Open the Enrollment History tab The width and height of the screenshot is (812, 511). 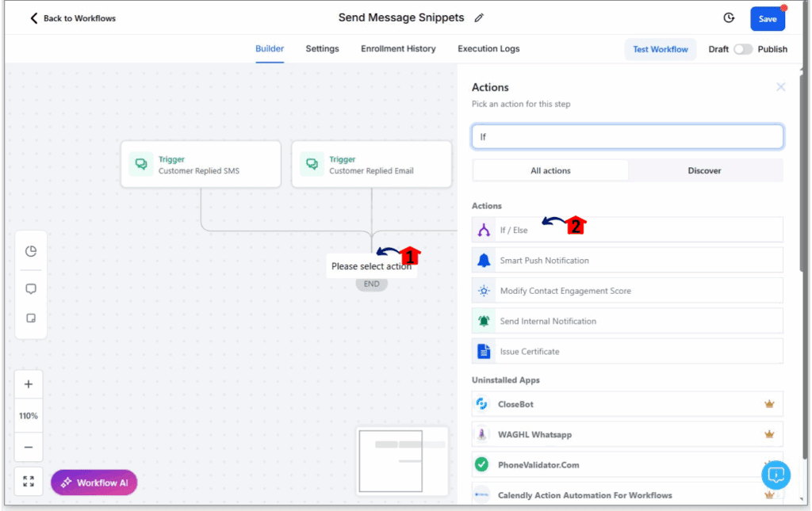398,48
